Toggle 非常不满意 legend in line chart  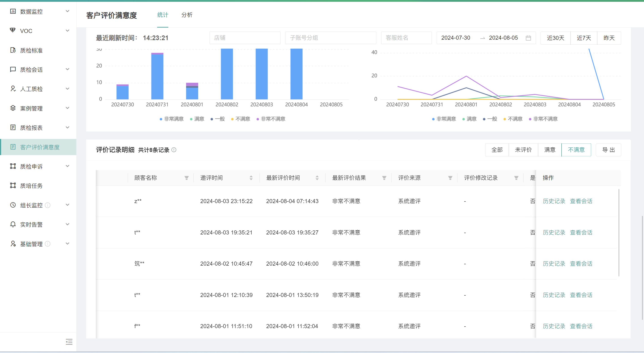pos(543,119)
